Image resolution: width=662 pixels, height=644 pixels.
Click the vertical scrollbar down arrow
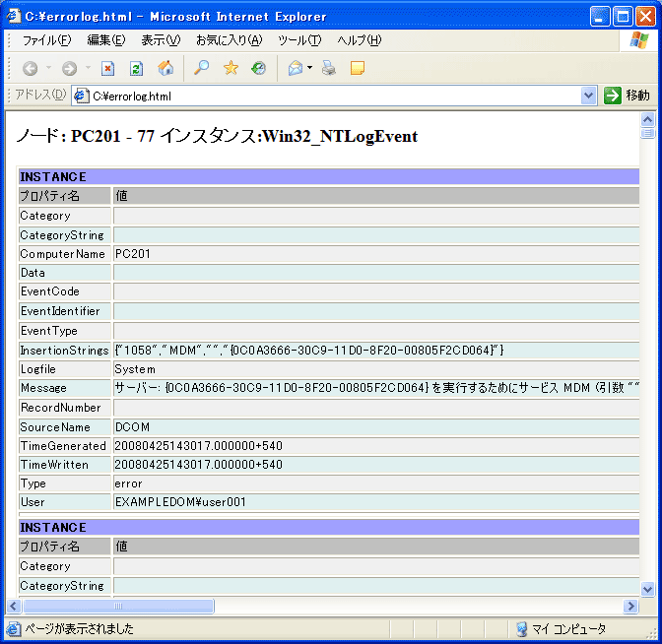click(648, 589)
